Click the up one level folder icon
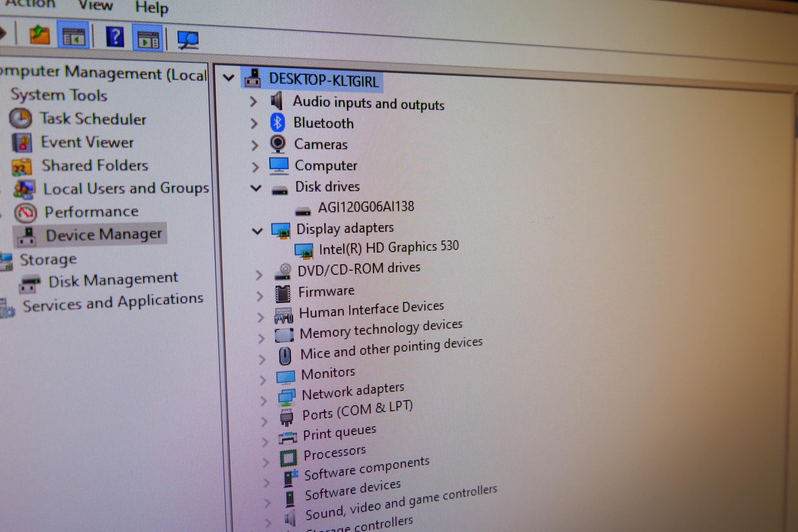This screenshot has width=798, height=532. click(x=40, y=35)
